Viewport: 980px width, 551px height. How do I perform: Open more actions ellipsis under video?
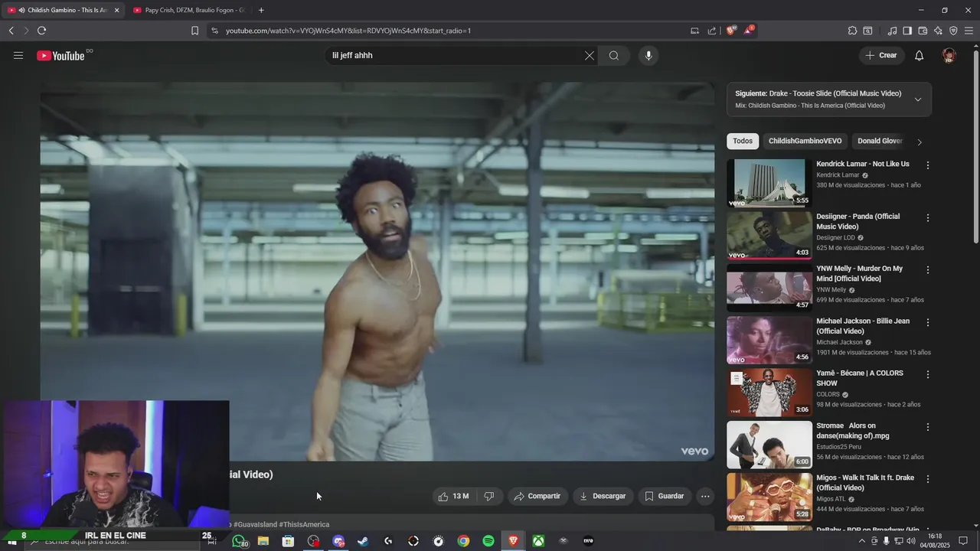click(x=705, y=496)
